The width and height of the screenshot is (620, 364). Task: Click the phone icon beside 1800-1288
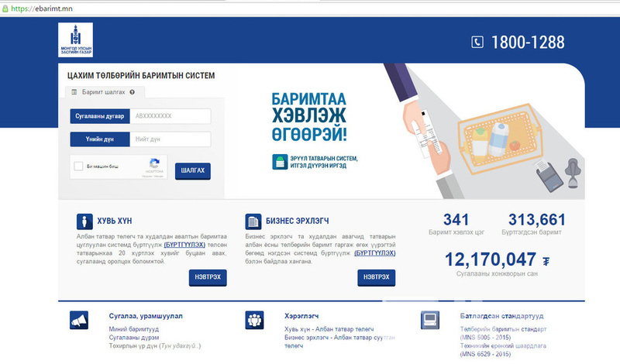tap(477, 42)
